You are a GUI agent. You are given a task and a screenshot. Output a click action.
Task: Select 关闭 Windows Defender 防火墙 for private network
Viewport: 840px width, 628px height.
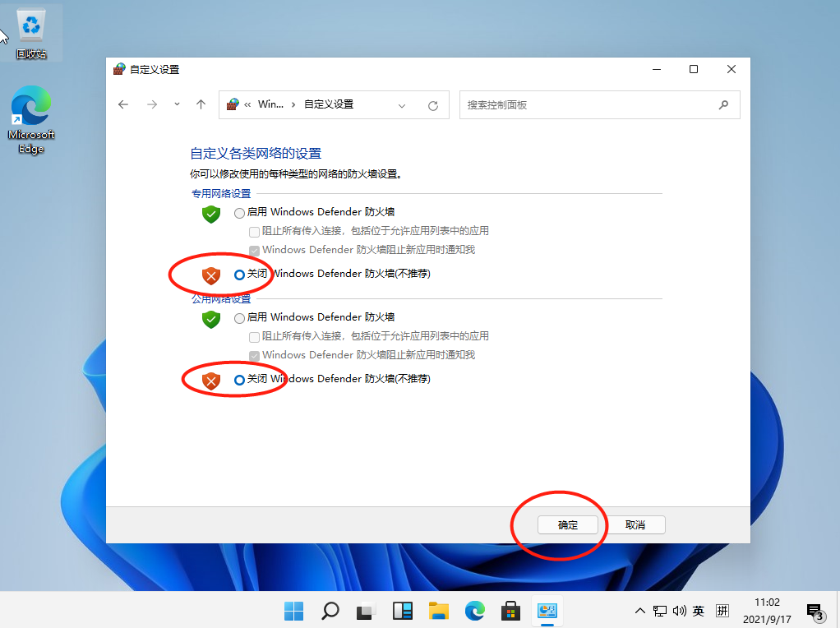(x=239, y=275)
